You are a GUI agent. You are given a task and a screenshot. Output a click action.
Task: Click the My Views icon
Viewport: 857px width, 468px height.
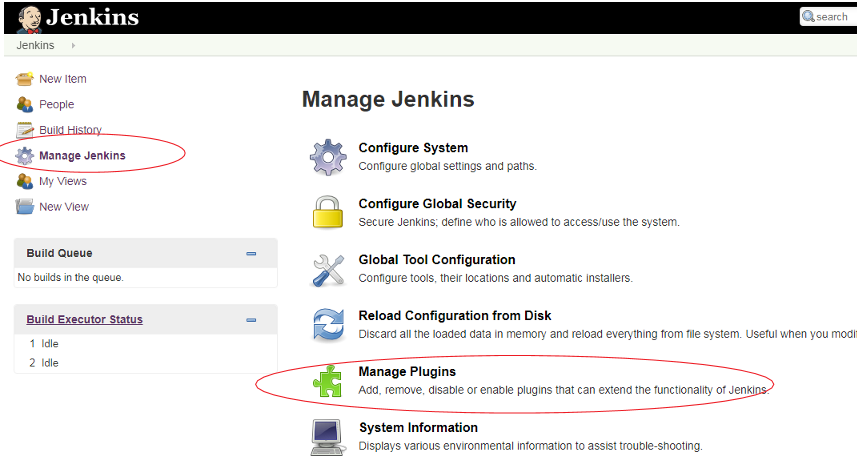coord(25,181)
